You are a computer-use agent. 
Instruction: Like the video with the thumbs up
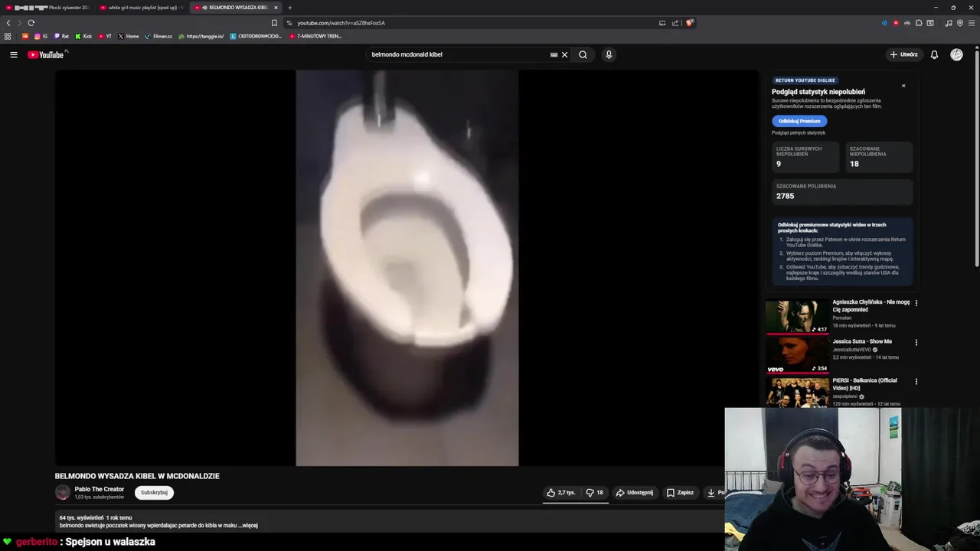pyautogui.click(x=561, y=493)
